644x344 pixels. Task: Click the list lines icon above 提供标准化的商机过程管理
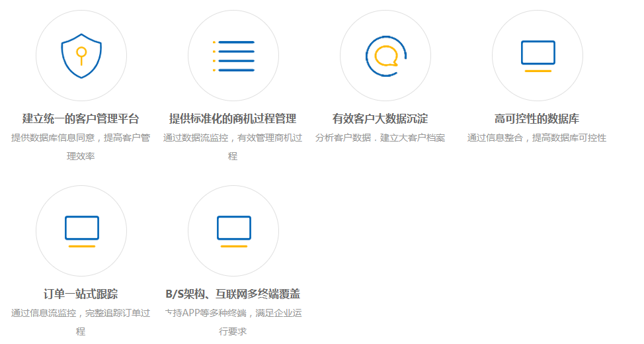pos(235,56)
